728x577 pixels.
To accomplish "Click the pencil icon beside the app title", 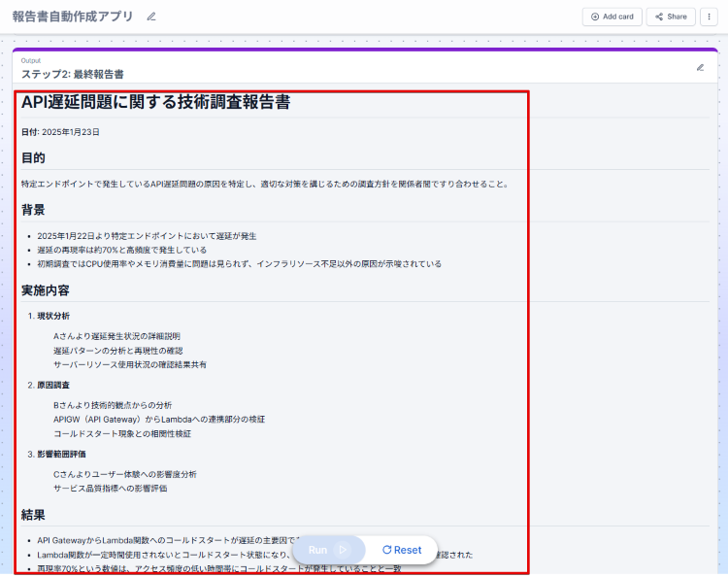I will point(150,17).
